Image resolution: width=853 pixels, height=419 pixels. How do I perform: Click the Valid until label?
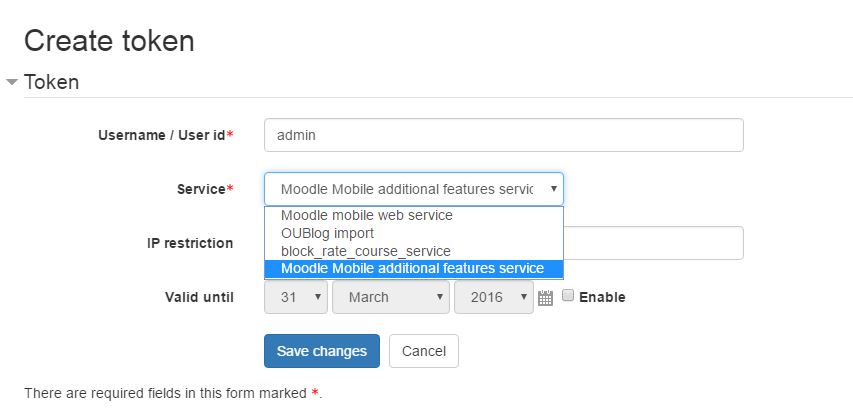(199, 297)
